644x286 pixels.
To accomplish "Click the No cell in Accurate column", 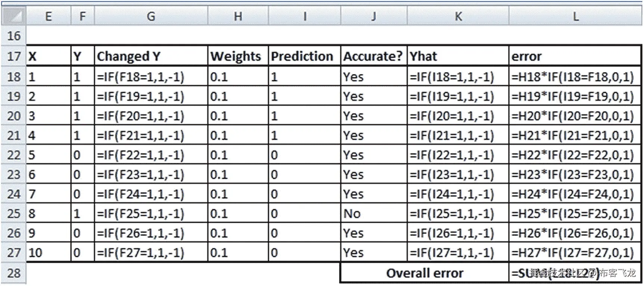I will tap(373, 214).
